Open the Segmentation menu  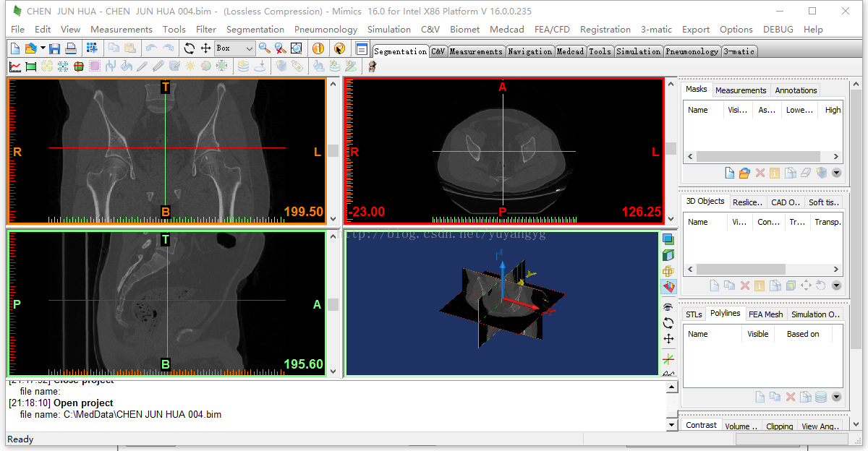pyautogui.click(x=255, y=29)
